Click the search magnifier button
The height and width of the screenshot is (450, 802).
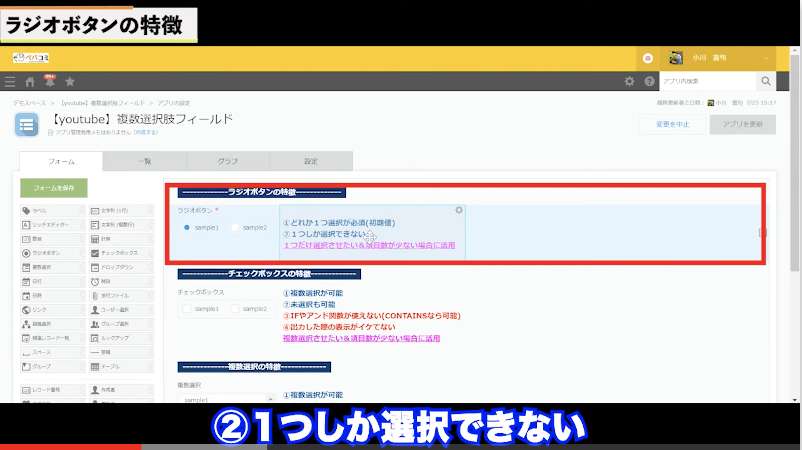coord(766,81)
